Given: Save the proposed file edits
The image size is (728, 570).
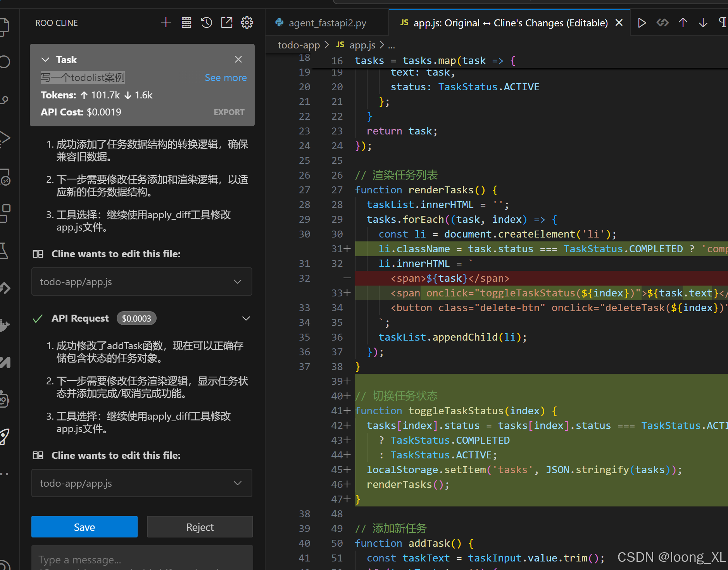Looking at the screenshot, I should pos(84,527).
